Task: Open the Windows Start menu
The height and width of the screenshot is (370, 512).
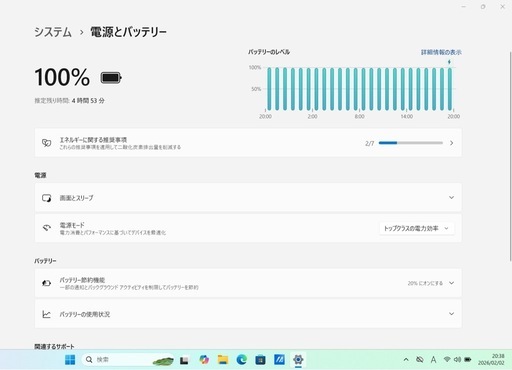Action: click(x=70, y=360)
